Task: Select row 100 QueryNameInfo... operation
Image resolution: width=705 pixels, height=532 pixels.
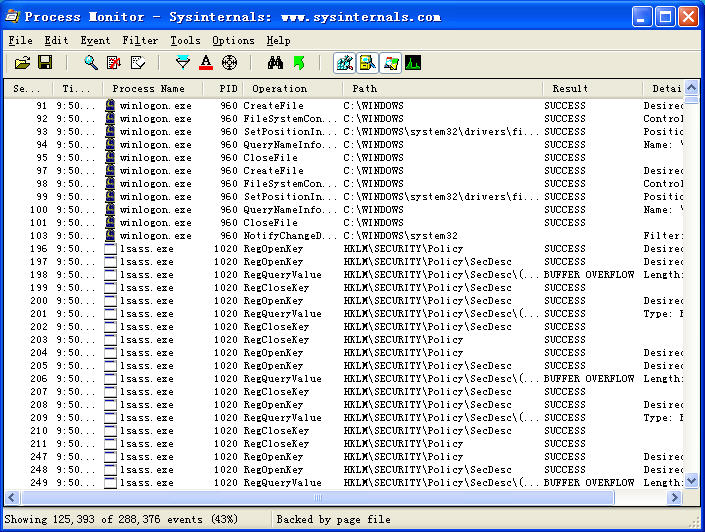Action: tap(290, 210)
